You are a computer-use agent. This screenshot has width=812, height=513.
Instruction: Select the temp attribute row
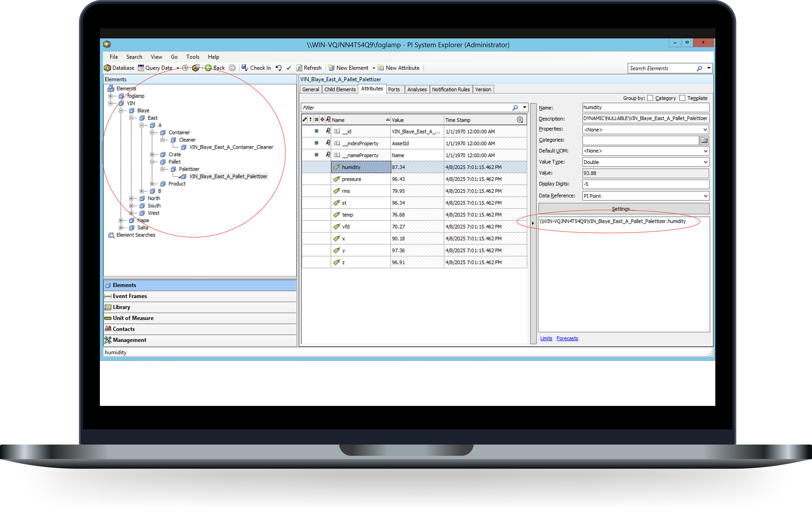pyautogui.click(x=414, y=215)
